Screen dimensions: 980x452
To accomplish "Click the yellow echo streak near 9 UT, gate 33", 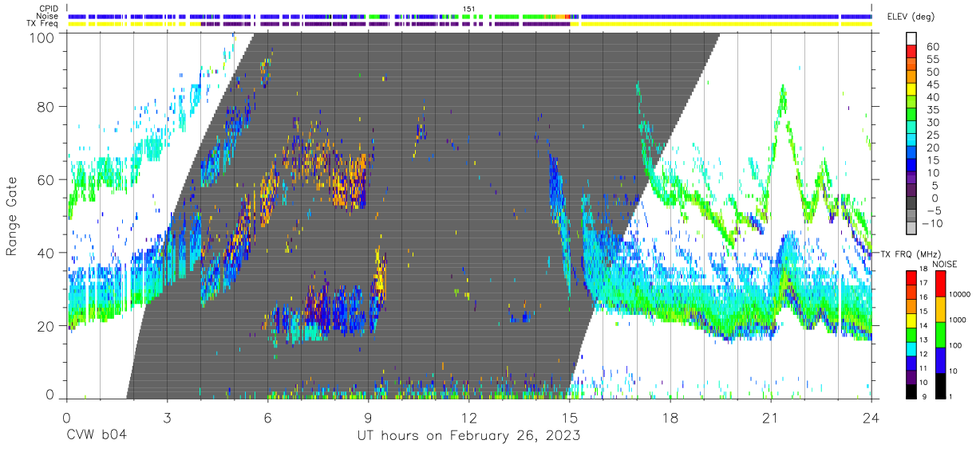I will point(380,275).
